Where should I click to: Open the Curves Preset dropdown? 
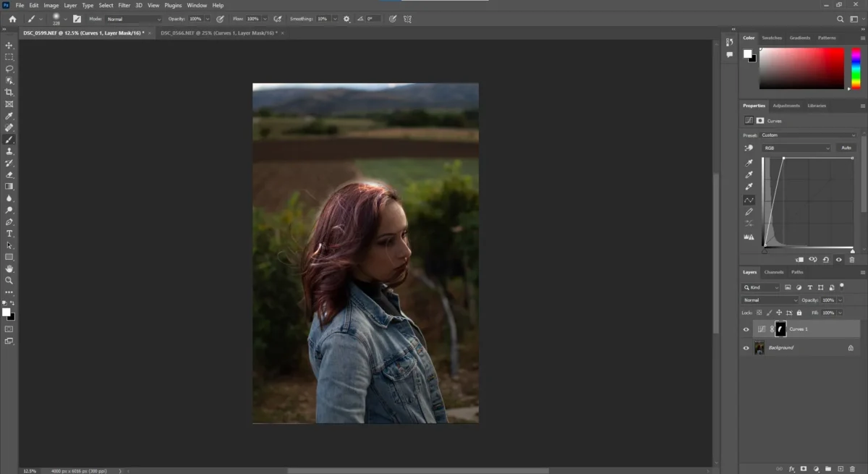tap(808, 135)
